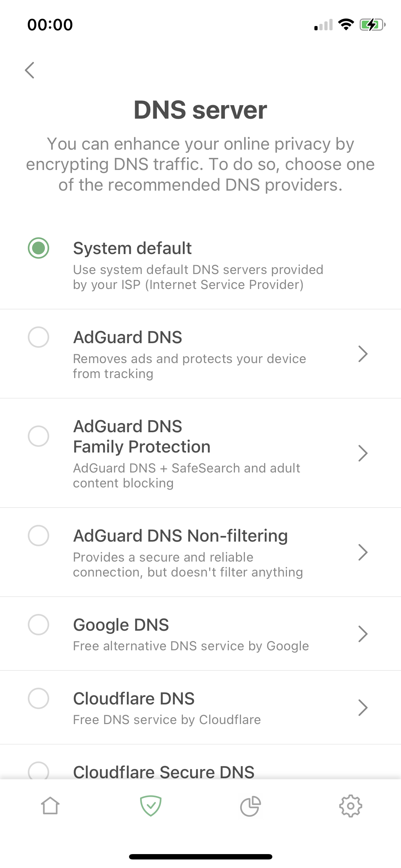401x868 pixels.
Task: Expand AdGuard DNS Non-filtering chevron
Action: pos(363,552)
